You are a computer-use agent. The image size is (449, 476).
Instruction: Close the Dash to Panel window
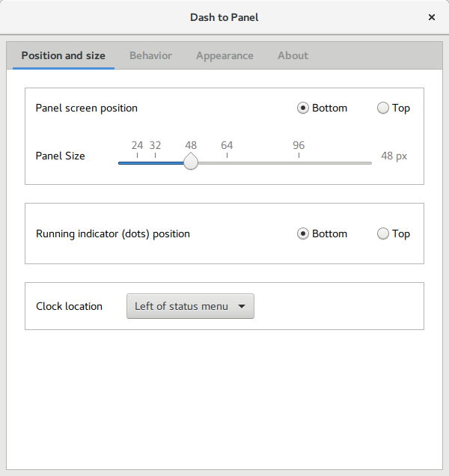(432, 16)
